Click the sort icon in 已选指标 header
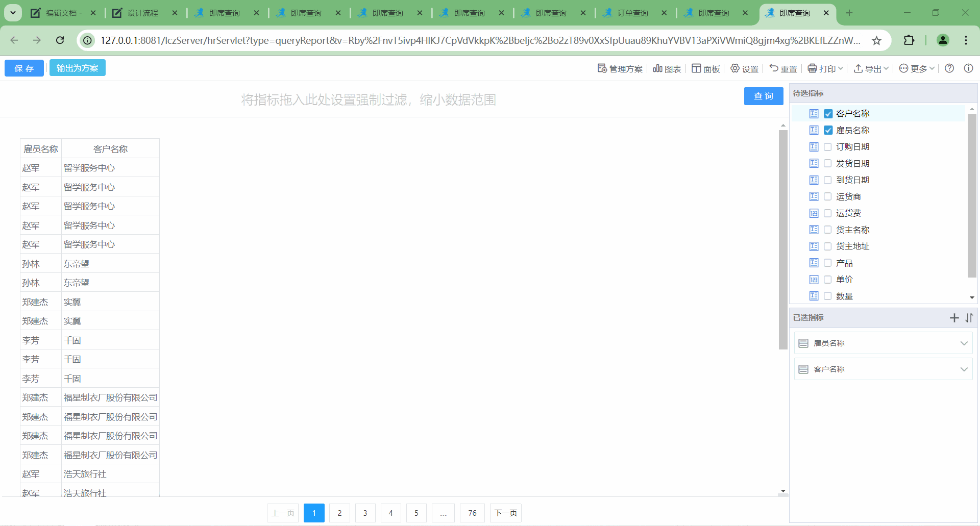 tap(969, 318)
